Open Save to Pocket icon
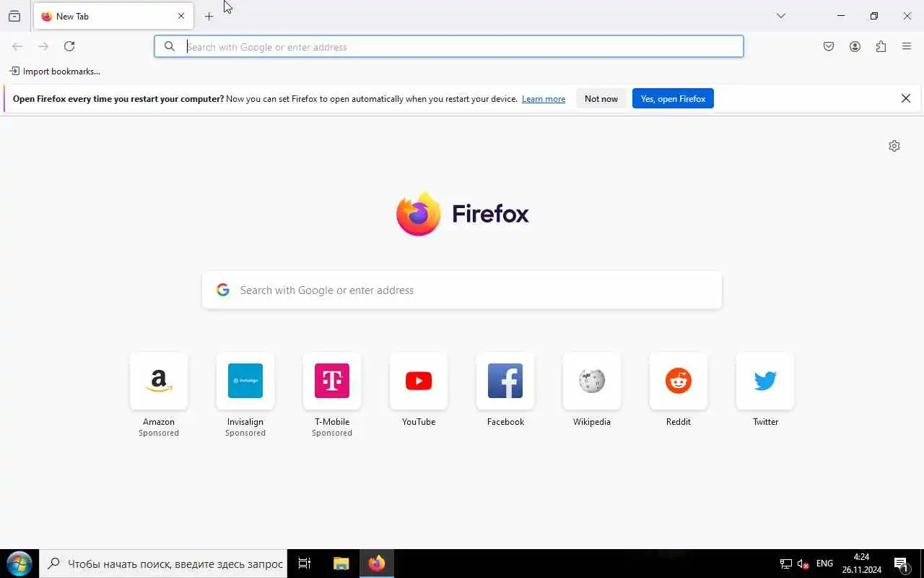924x578 pixels. point(829,47)
